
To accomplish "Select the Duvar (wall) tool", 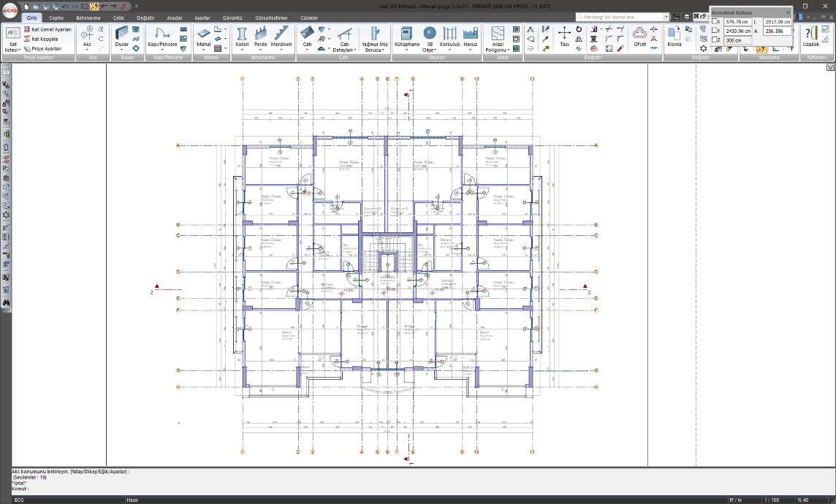I will pyautogui.click(x=121, y=36).
